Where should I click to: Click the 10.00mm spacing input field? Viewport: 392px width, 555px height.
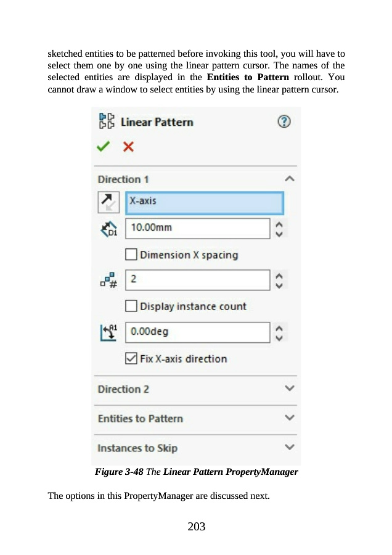pos(197,228)
